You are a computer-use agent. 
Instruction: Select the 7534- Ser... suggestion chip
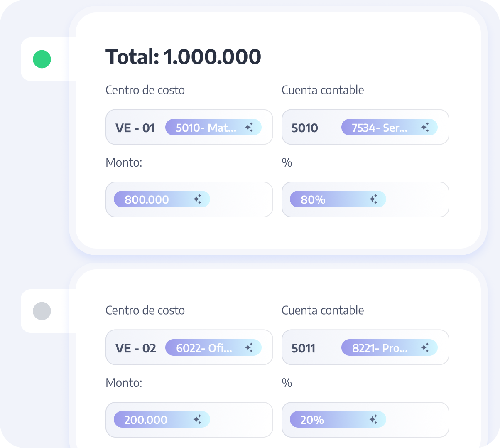(x=379, y=128)
